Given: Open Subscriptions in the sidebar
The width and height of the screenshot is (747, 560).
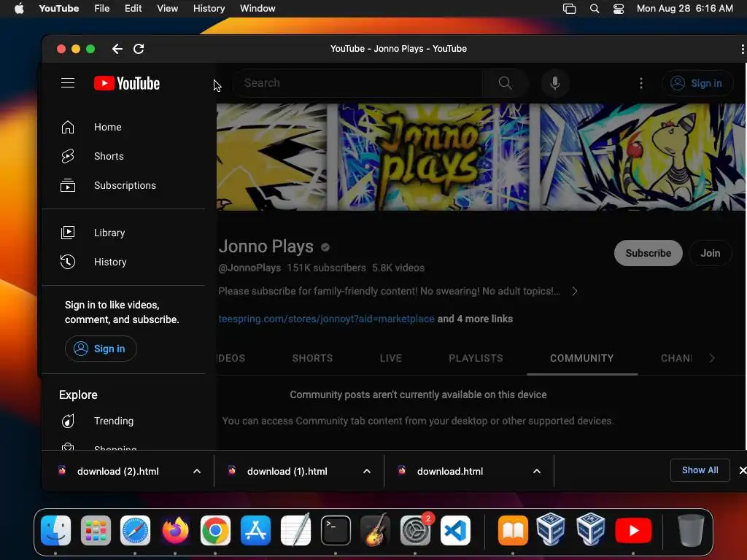Looking at the screenshot, I should pyautogui.click(x=123, y=185).
